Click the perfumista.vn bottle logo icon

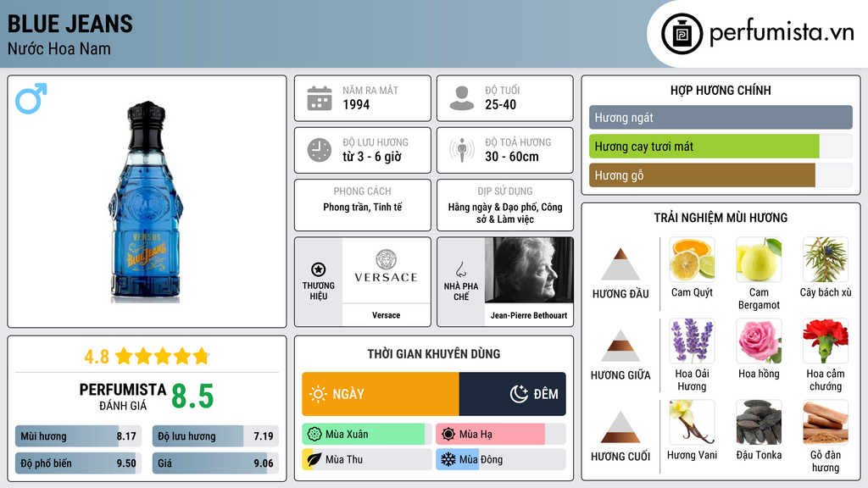point(681,34)
